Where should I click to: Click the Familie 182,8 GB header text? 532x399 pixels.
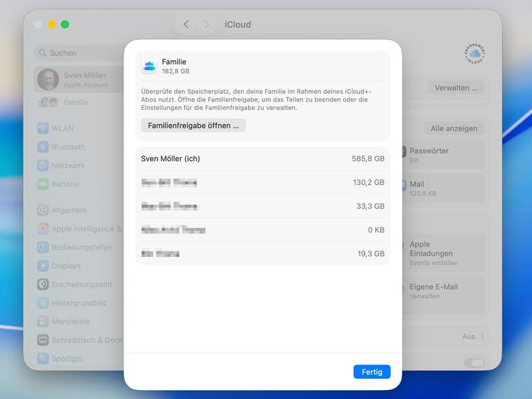[175, 66]
